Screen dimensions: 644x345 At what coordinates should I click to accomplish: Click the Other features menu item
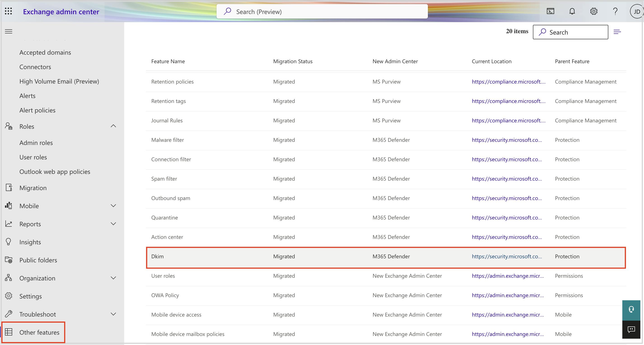click(x=39, y=332)
